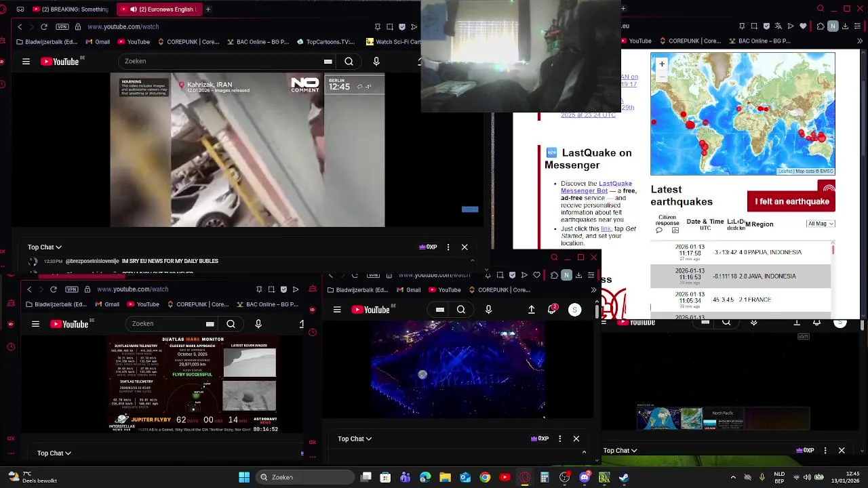
Task: Open the LastQuake Messenger Bot link
Action: click(x=596, y=187)
